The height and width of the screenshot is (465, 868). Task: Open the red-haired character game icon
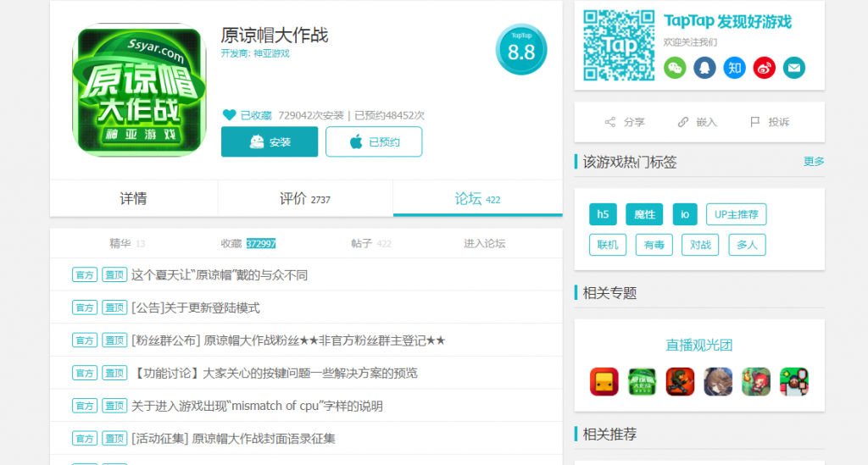756,381
